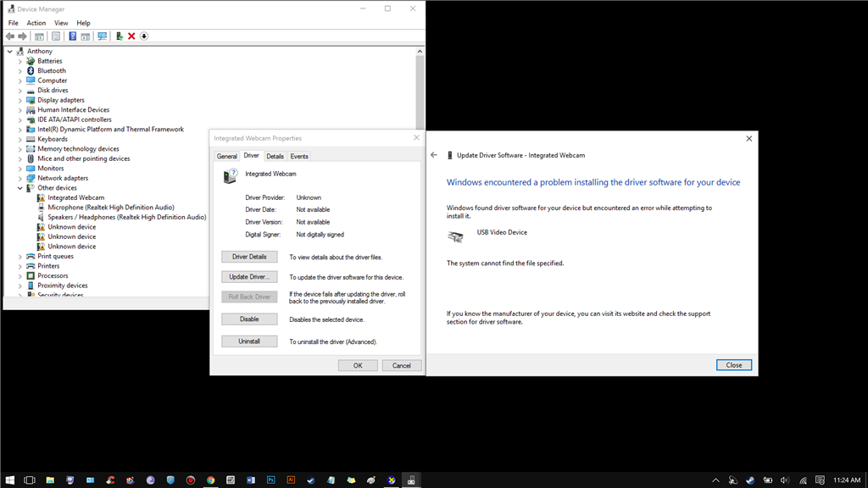Open Illustrator from the taskbar
Image resolution: width=868 pixels, height=488 pixels.
pyautogui.click(x=291, y=480)
